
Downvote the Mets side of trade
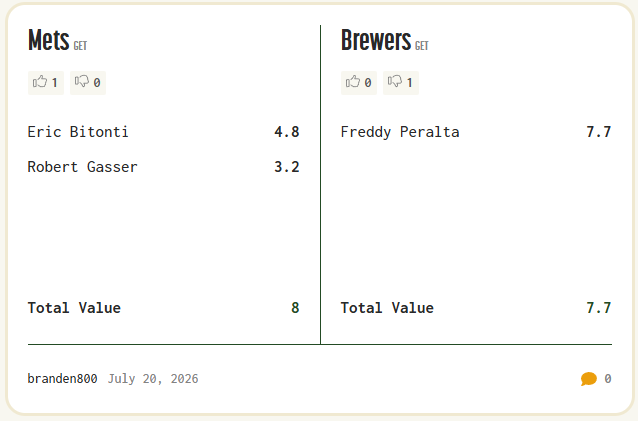(88, 83)
